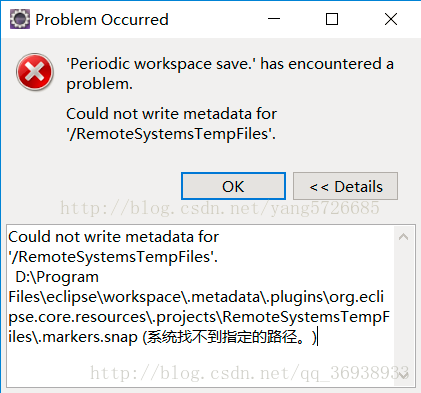The image size is (421, 393).
Task: Close the Problem Occurred dialog
Action: point(391,19)
